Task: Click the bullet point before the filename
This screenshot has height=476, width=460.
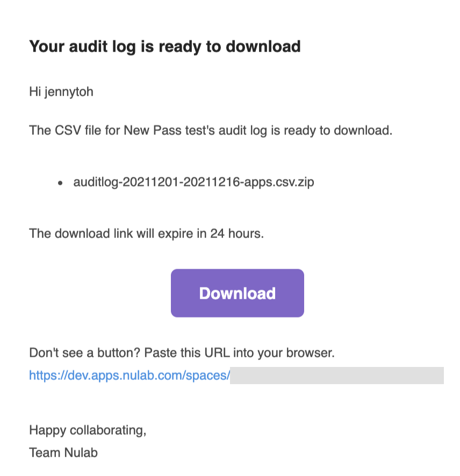Action: pos(60,183)
